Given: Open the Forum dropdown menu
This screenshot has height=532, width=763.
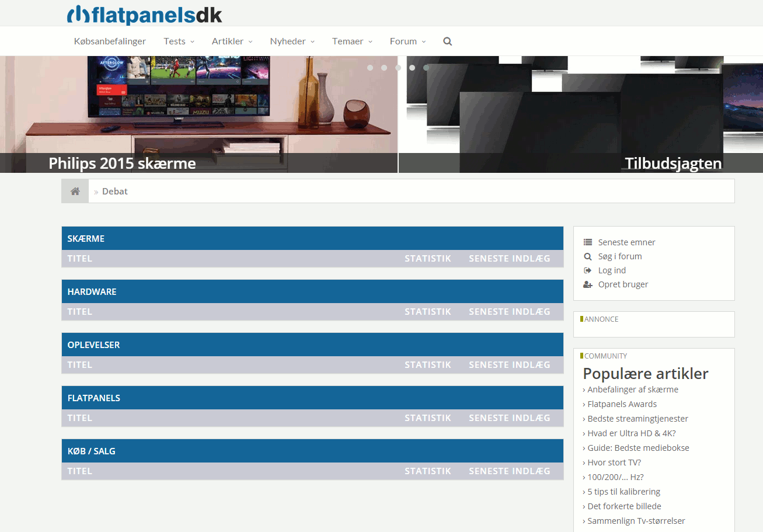Looking at the screenshot, I should tap(407, 41).
